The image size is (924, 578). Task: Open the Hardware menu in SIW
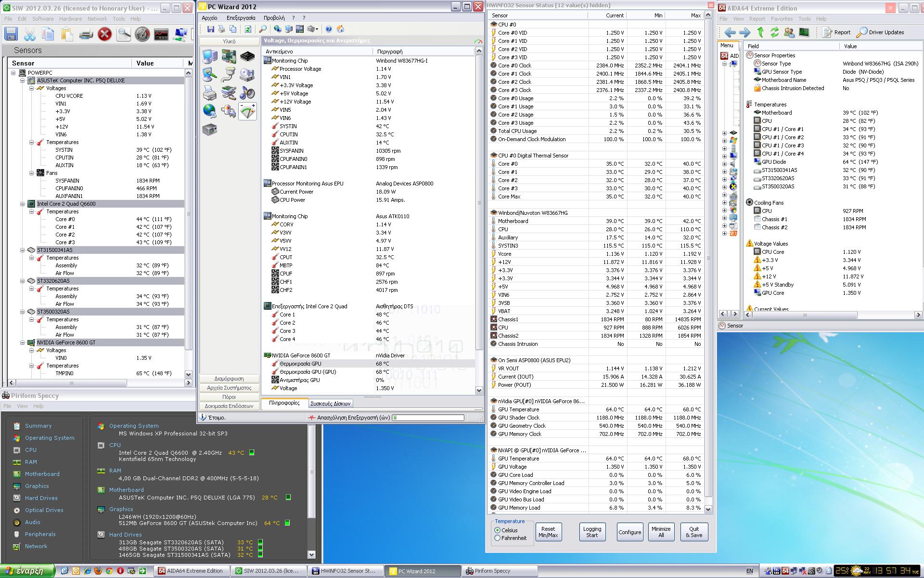pyautogui.click(x=70, y=19)
